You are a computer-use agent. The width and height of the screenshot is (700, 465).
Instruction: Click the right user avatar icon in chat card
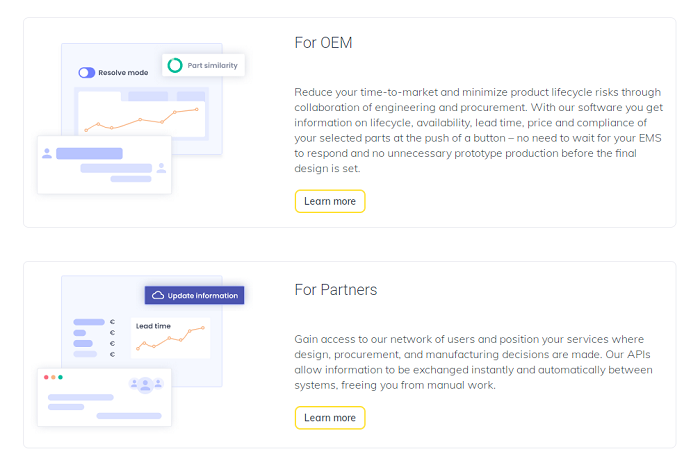click(x=162, y=168)
